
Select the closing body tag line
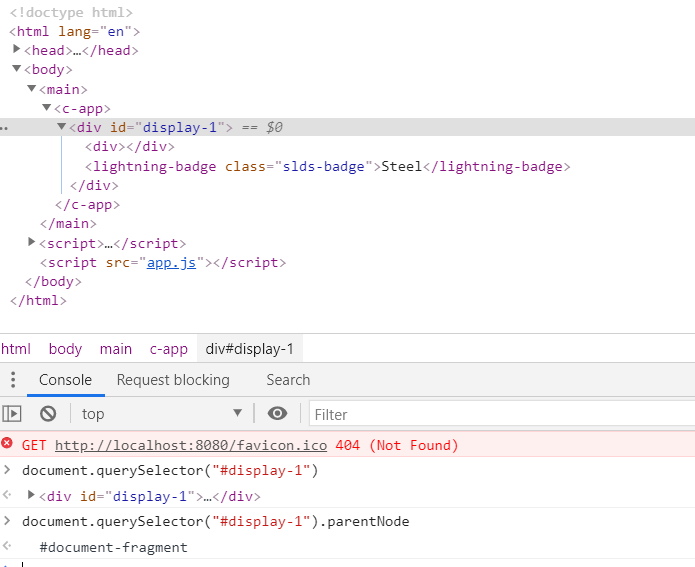pyautogui.click(x=53, y=282)
